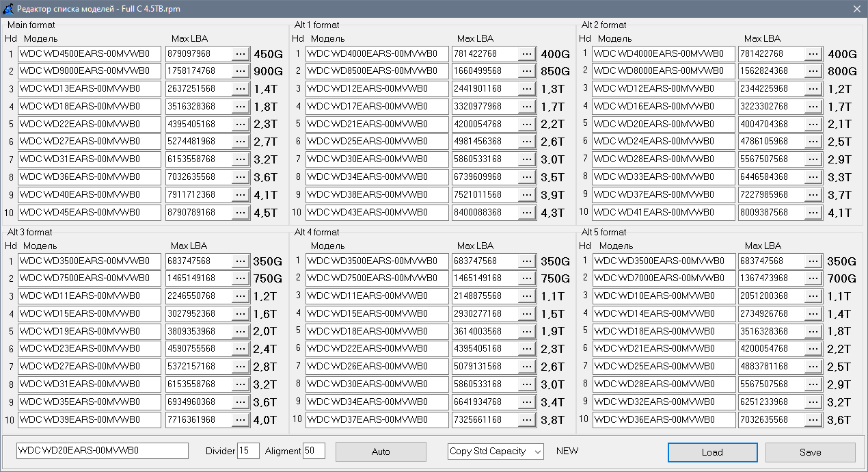
Task: Open ellipsis button for Main format head 10
Action: pos(241,212)
